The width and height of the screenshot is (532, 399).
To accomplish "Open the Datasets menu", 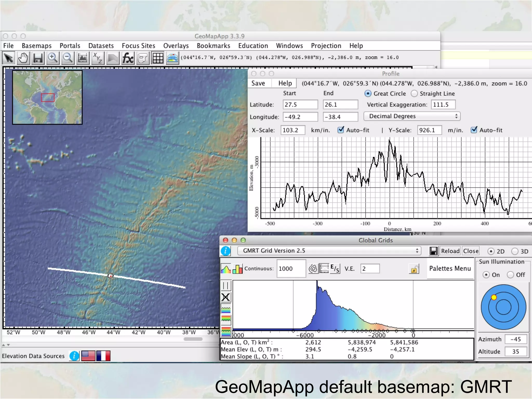I will (x=101, y=46).
